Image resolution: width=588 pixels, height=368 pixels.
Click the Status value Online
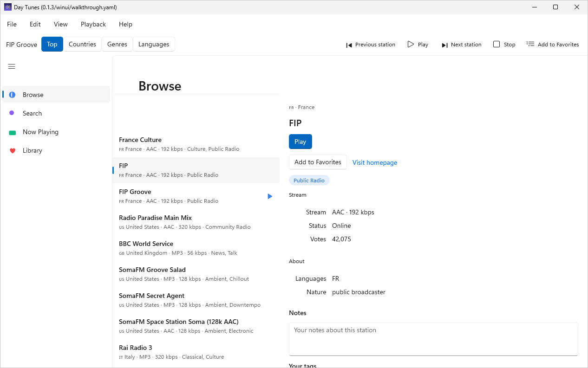[x=341, y=226]
